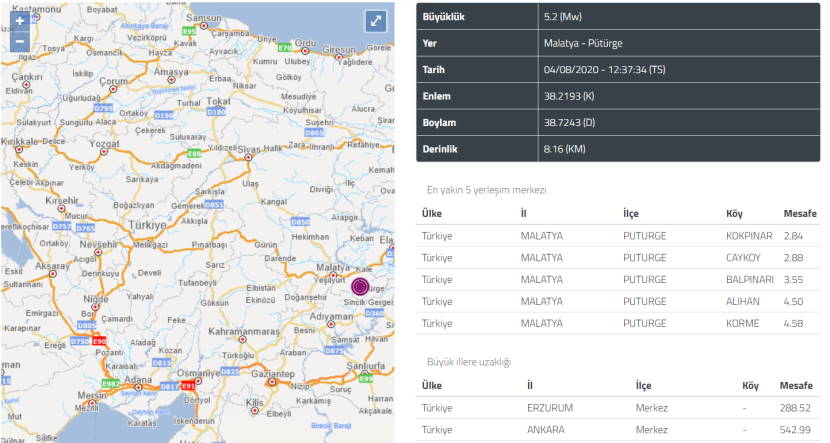Click the purple earthquake epicenter marker
This screenshot has height=443, width=830.
click(x=360, y=285)
